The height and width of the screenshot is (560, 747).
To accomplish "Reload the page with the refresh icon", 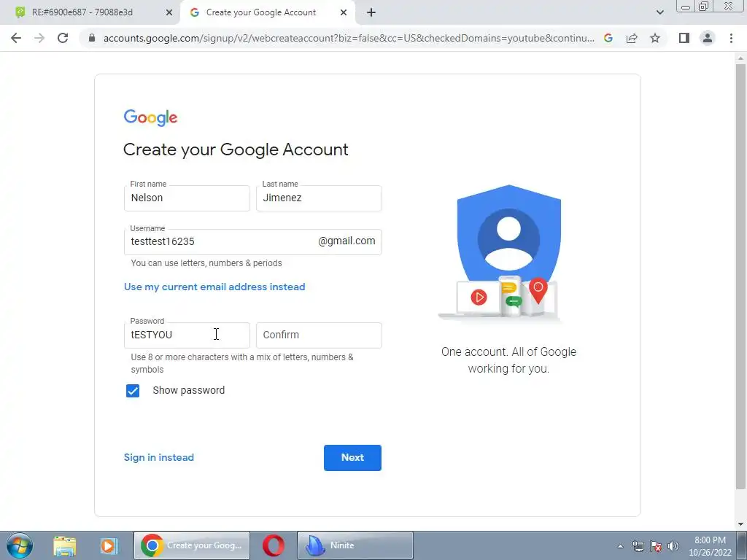I will 63,38.
